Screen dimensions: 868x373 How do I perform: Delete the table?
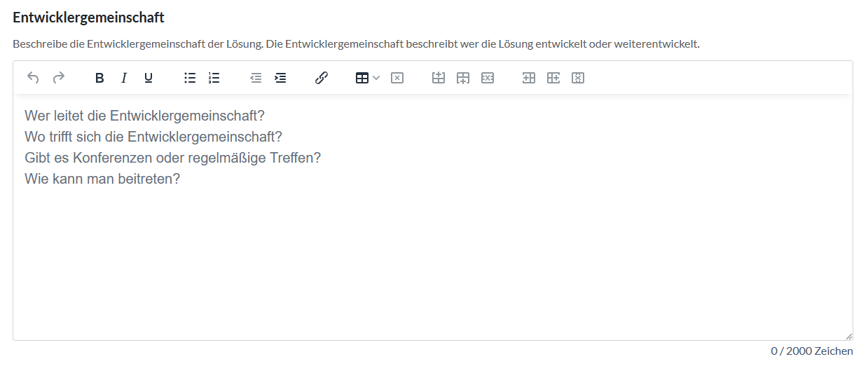[x=397, y=78]
